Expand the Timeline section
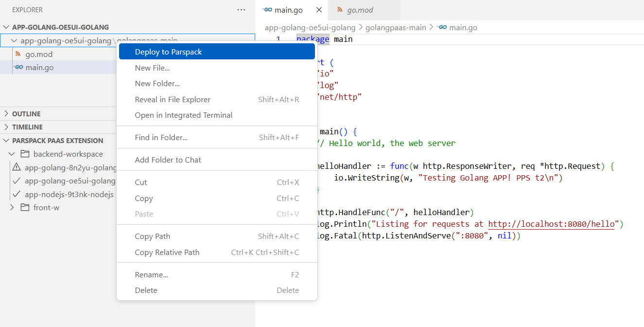Viewport: 644px width, 327px height. 6,127
